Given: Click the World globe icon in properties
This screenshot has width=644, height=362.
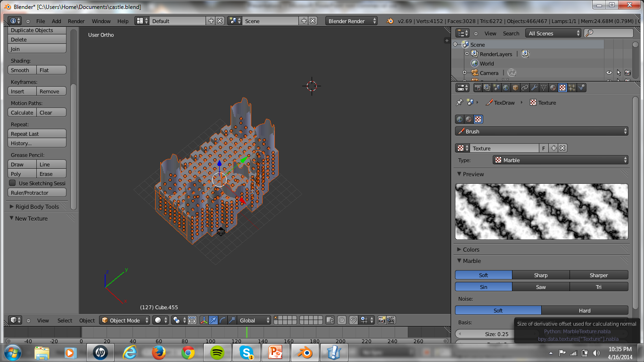Looking at the screenshot, I should 505,87.
